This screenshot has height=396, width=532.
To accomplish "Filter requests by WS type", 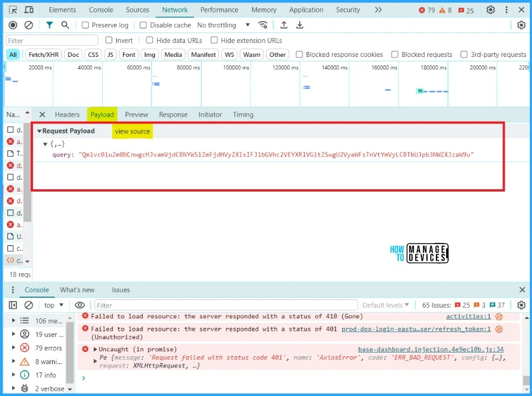I will coord(229,55).
